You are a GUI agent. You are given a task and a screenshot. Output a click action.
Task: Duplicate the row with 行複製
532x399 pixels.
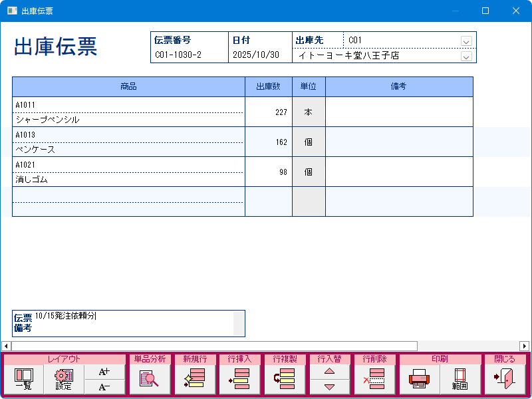point(285,380)
